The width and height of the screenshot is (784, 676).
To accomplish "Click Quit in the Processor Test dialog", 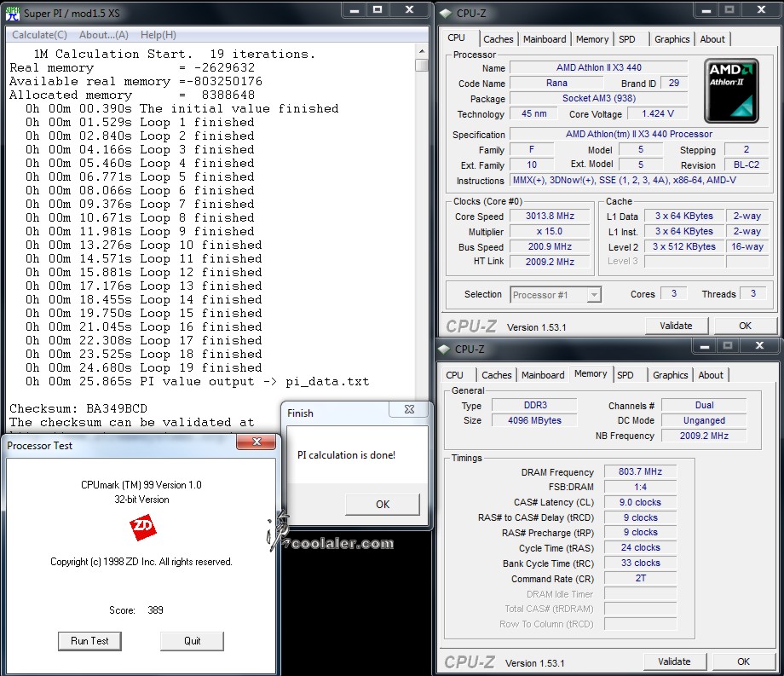I will point(192,641).
